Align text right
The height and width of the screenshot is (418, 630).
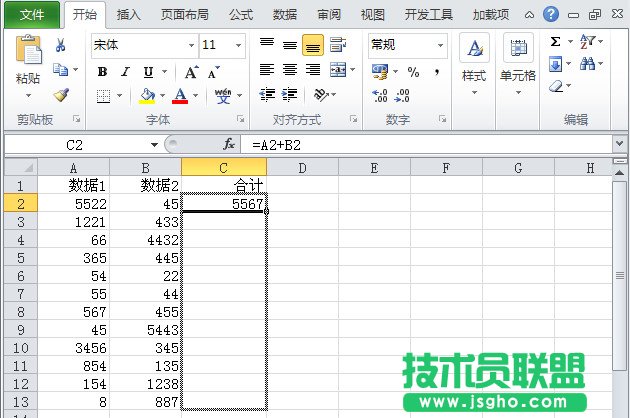coord(313,70)
